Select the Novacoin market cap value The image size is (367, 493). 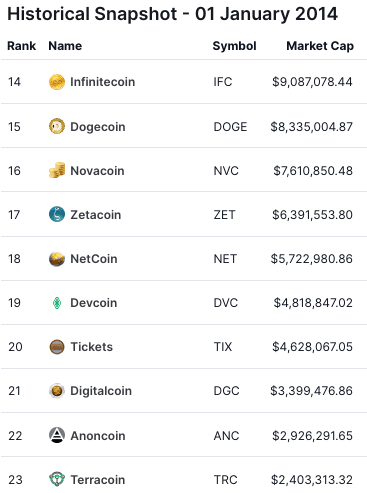(313, 171)
